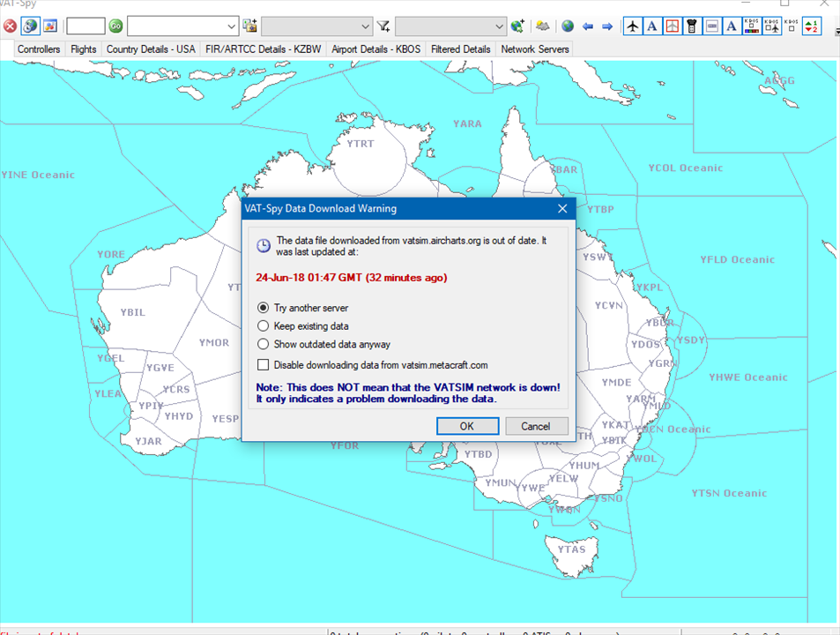
Task: Click OK in the Data Download Warning
Action: coord(467,427)
